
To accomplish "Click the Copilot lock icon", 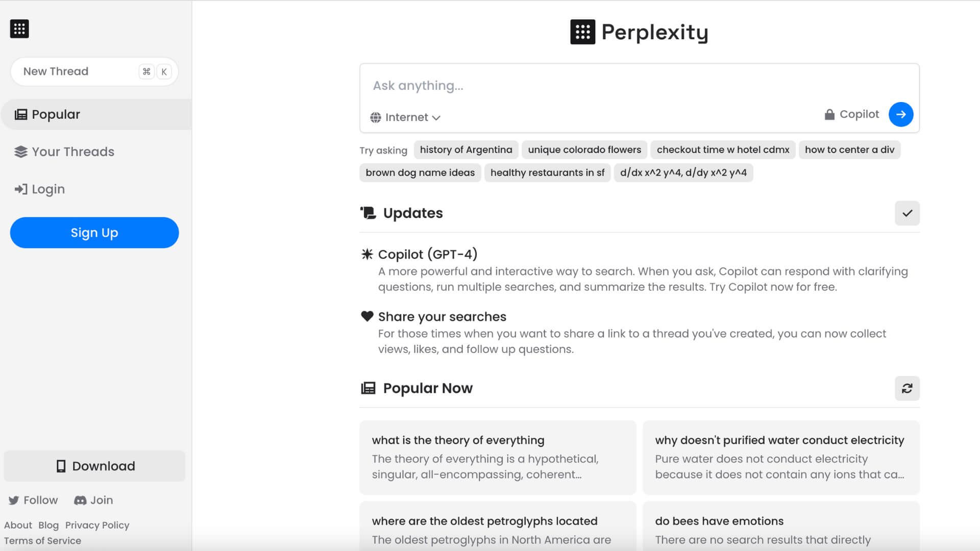I will click(829, 115).
